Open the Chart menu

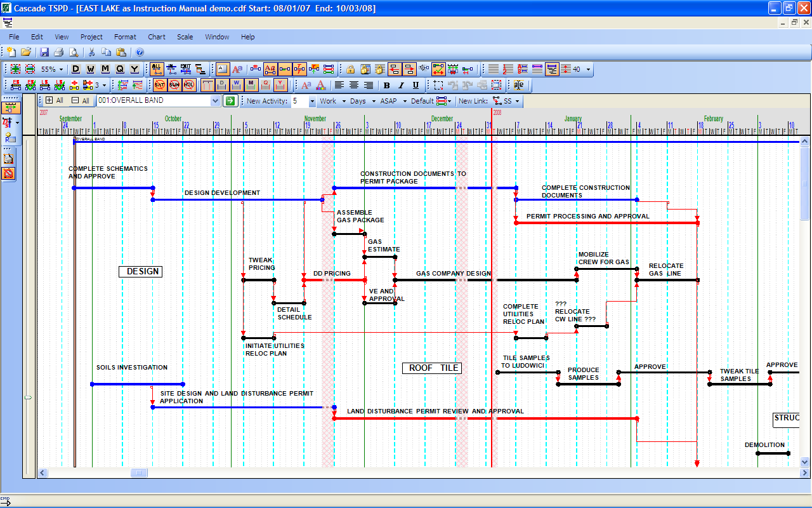tap(156, 37)
